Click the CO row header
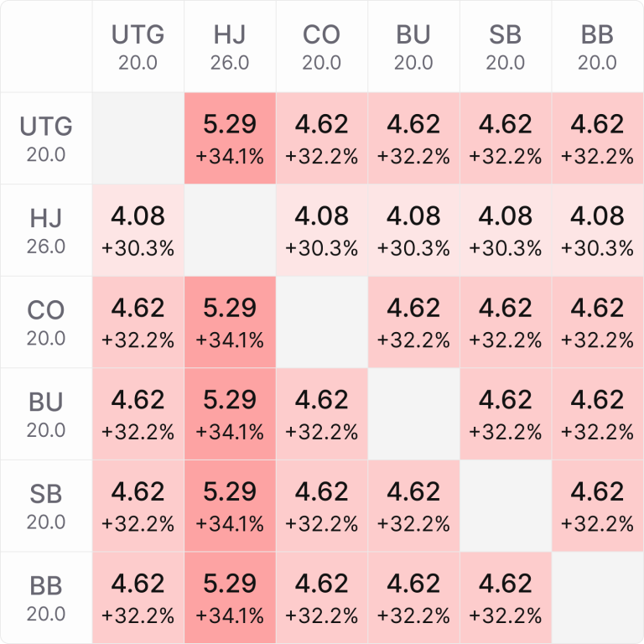 [46, 322]
